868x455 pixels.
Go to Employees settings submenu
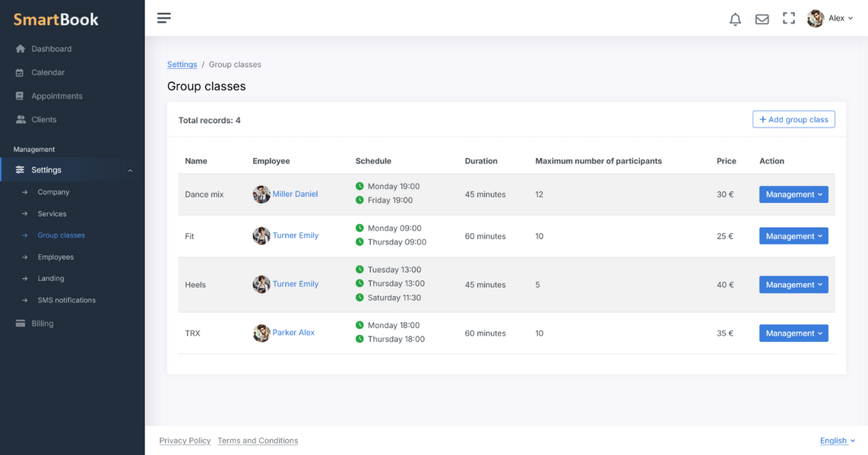click(55, 257)
